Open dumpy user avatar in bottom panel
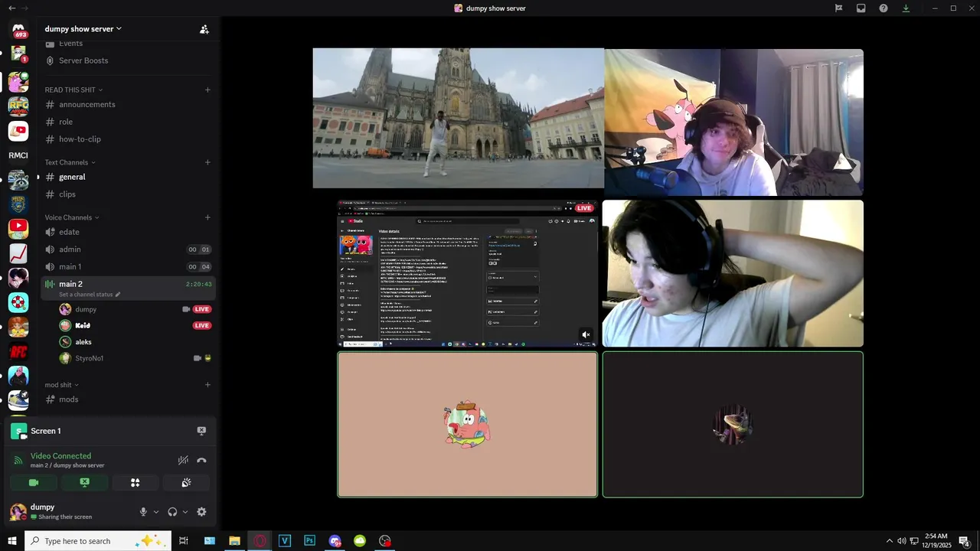Viewport: 980px width, 551px height. pos(18,512)
